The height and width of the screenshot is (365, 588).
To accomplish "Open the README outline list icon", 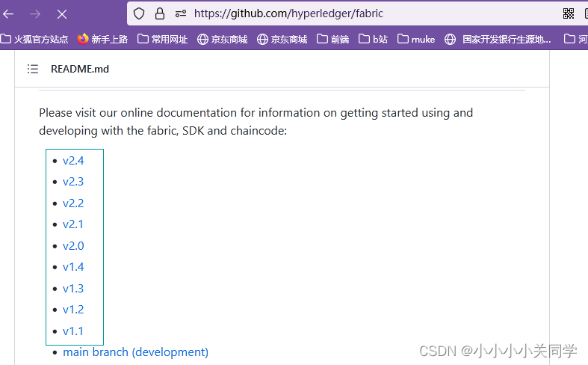I will (x=33, y=69).
